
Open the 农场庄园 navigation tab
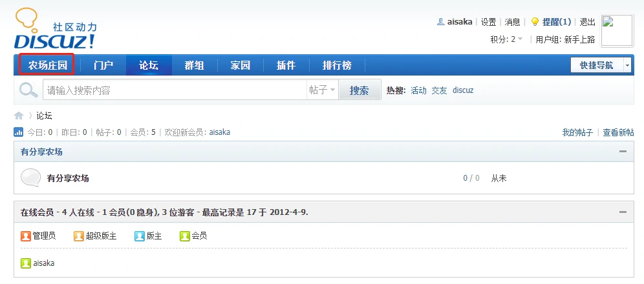(x=47, y=65)
